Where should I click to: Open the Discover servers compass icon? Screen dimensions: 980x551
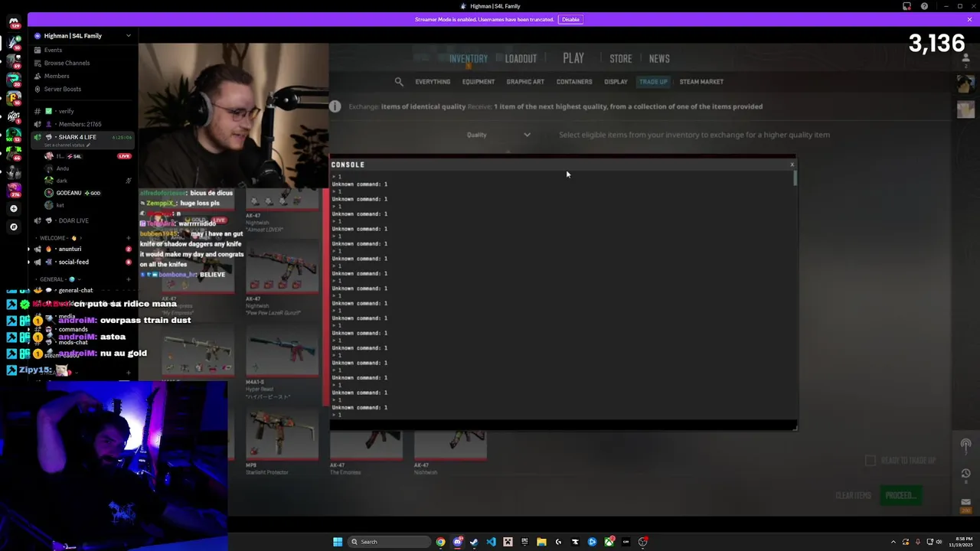click(13, 227)
